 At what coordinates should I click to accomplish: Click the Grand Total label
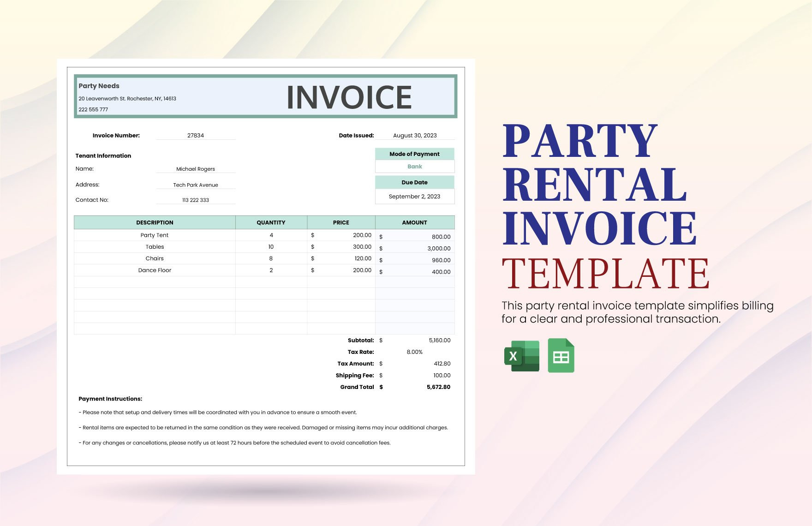click(x=357, y=387)
